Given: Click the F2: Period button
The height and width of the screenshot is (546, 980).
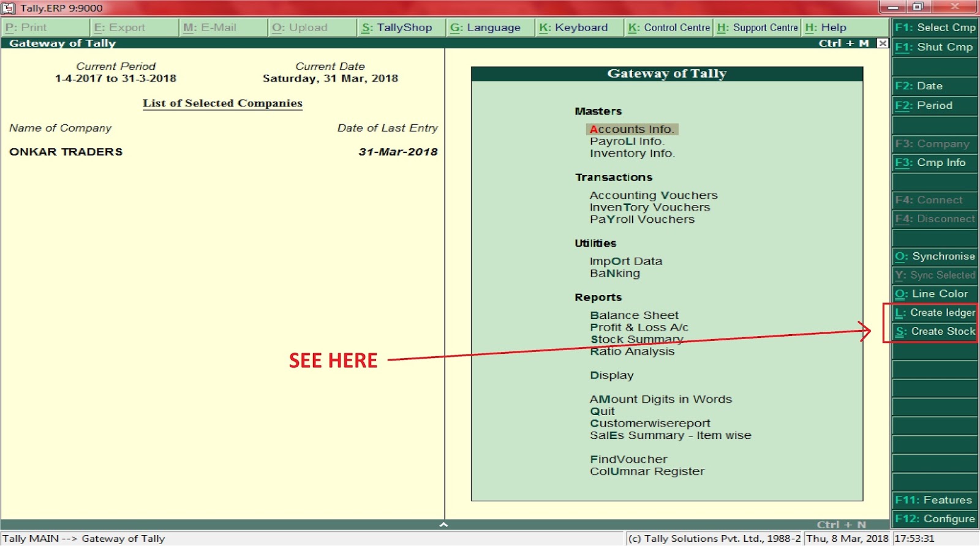Looking at the screenshot, I should pyautogui.click(x=935, y=105).
